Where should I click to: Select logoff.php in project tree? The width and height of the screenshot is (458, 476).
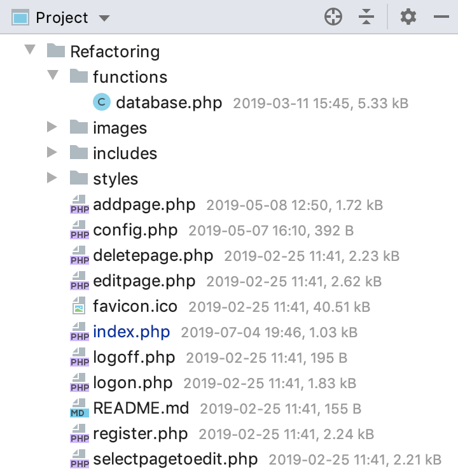pos(134,357)
